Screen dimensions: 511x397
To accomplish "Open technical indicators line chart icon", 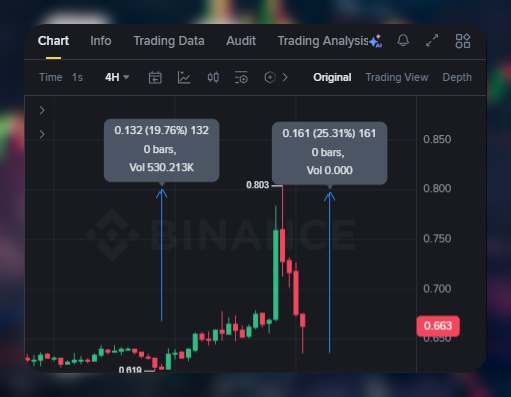I will [184, 77].
